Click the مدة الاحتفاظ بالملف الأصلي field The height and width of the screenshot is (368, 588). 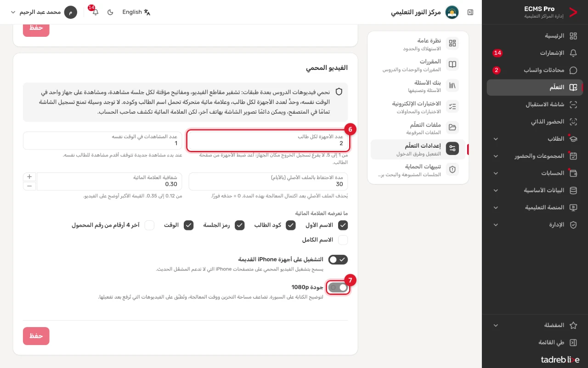(268, 181)
